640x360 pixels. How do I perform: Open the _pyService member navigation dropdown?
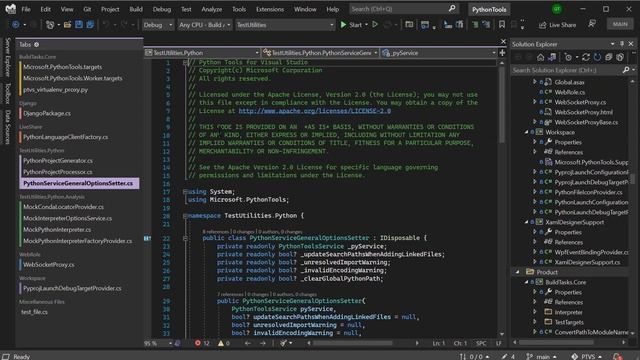coord(439,53)
